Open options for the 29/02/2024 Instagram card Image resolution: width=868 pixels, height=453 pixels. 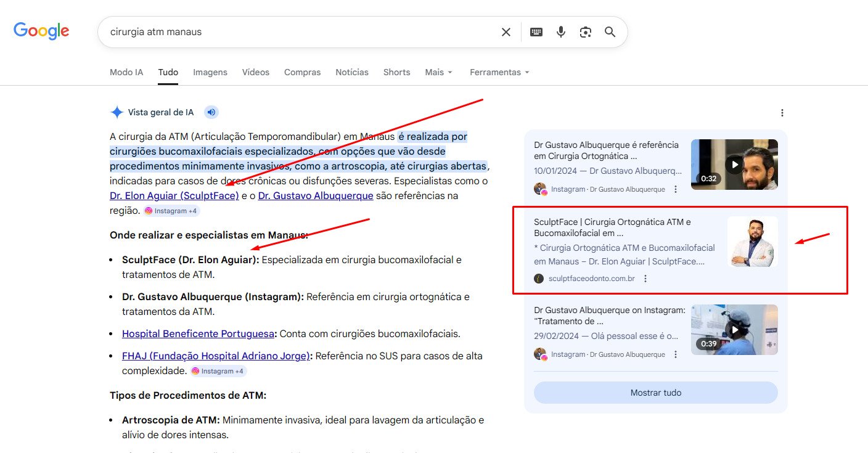(675, 354)
